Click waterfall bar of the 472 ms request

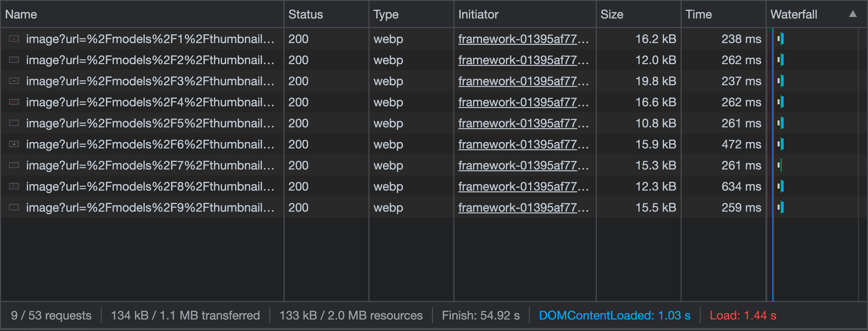pyautogui.click(x=781, y=145)
